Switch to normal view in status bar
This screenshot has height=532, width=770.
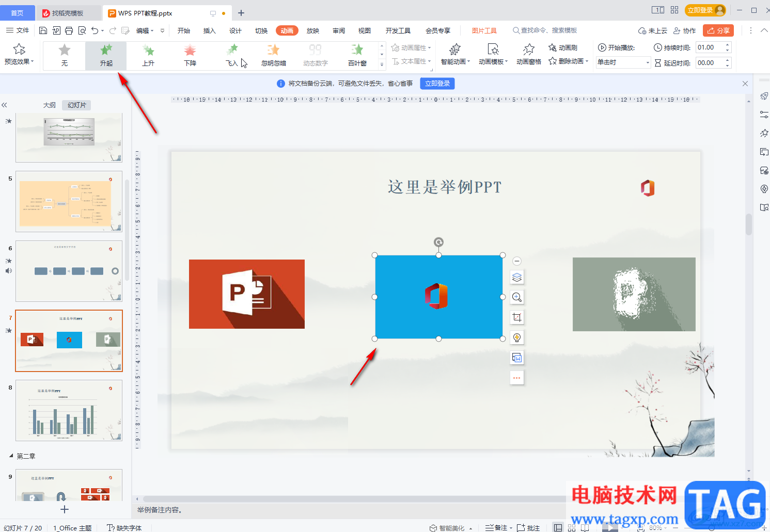(x=558, y=527)
